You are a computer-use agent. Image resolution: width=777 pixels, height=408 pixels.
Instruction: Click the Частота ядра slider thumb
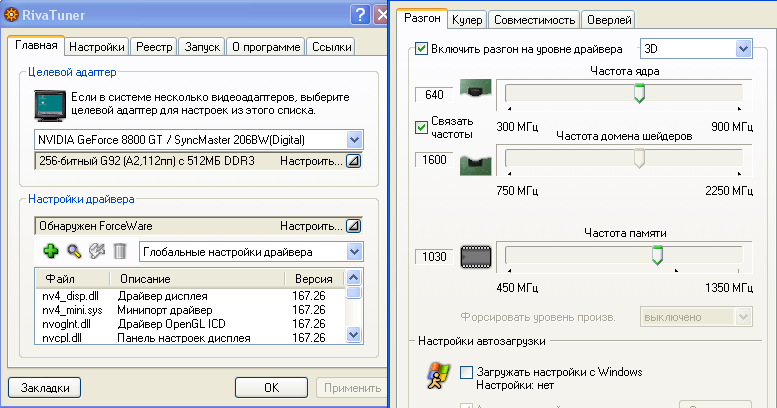639,93
